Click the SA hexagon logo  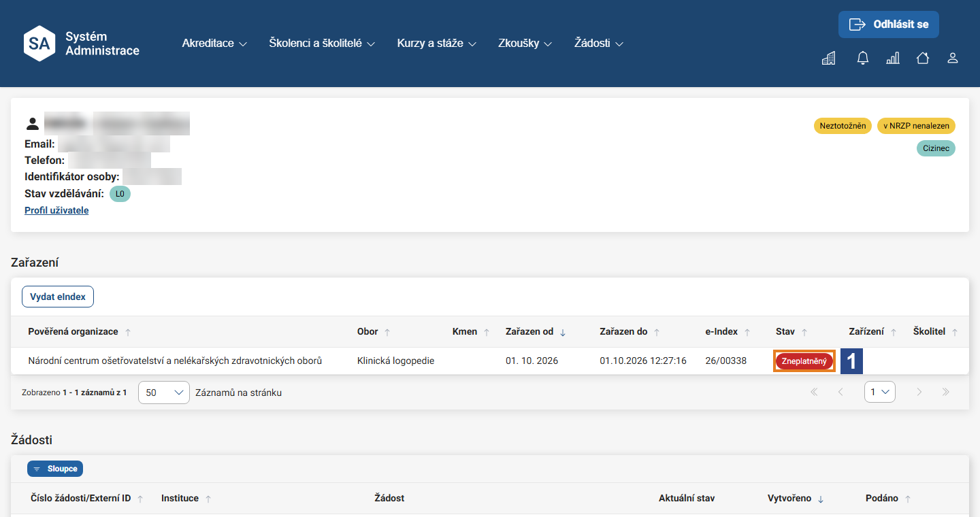pos(39,44)
